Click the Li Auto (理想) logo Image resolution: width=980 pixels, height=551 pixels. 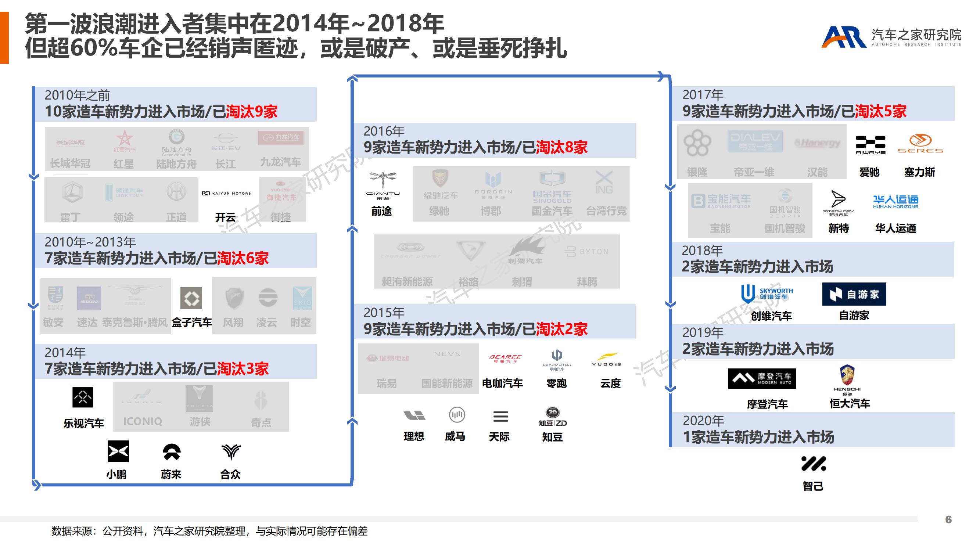[x=414, y=415]
